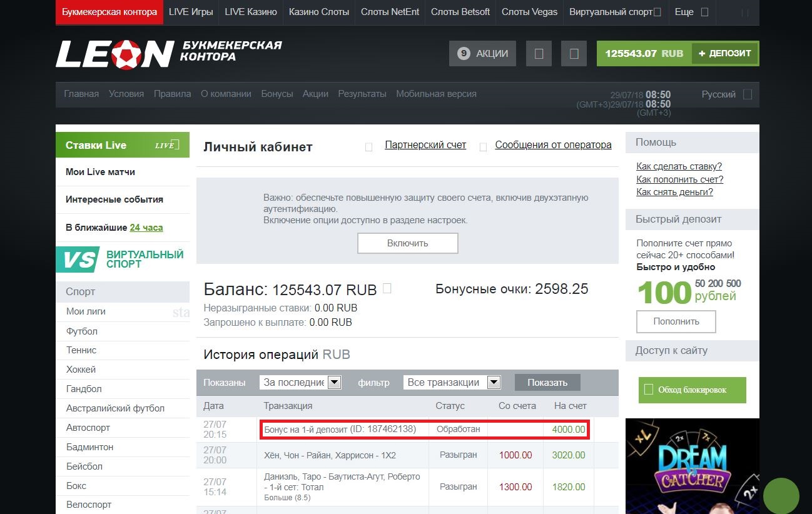Click the icon button just left of the green balance
The width and height of the screenshot is (812, 514).
pyautogui.click(x=574, y=54)
